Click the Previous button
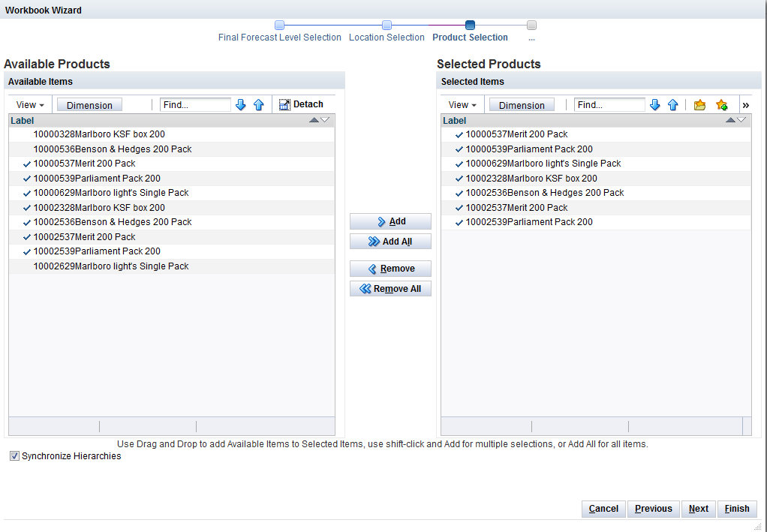The height and width of the screenshot is (532, 767). (x=653, y=509)
